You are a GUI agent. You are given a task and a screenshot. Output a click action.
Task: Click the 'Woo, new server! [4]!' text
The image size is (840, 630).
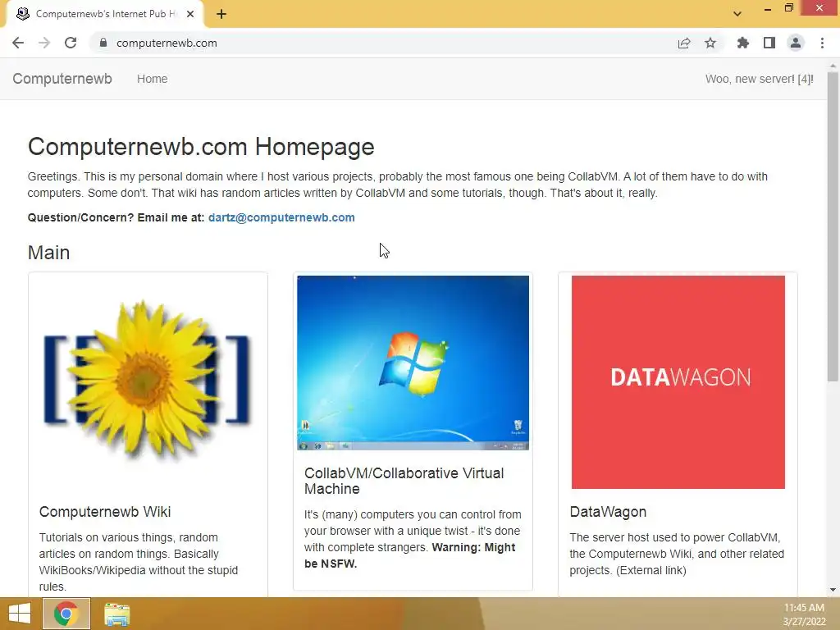point(759,79)
